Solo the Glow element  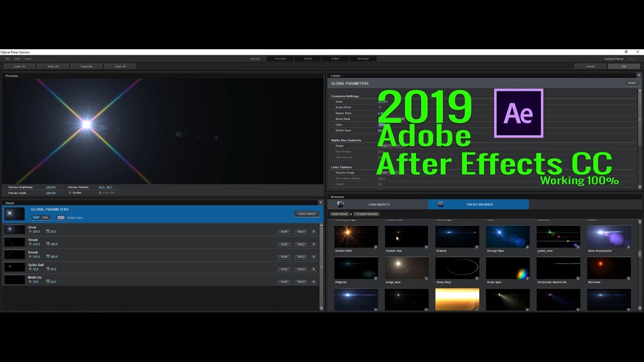tap(301, 232)
